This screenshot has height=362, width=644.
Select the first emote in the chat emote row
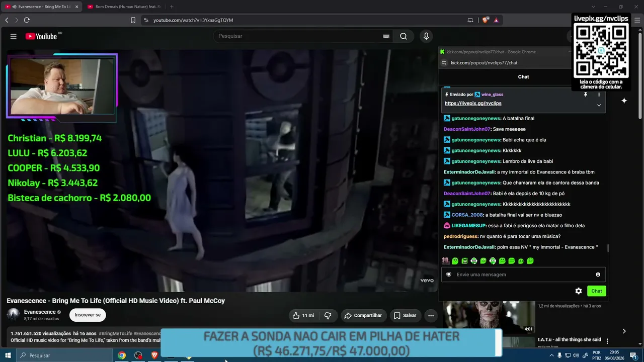445,261
